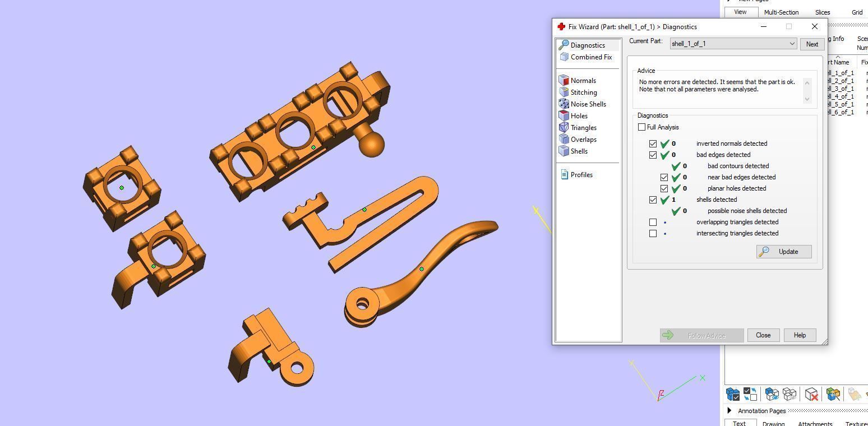Viewport: 868px width, 426px height.
Task: Click the select all parts icon
Action: (732, 394)
